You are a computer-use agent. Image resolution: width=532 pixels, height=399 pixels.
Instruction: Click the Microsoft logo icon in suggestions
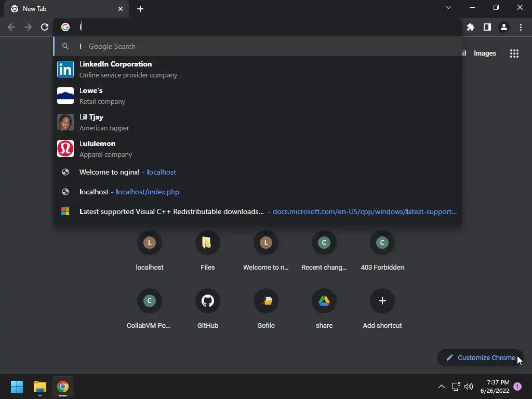[65, 211]
